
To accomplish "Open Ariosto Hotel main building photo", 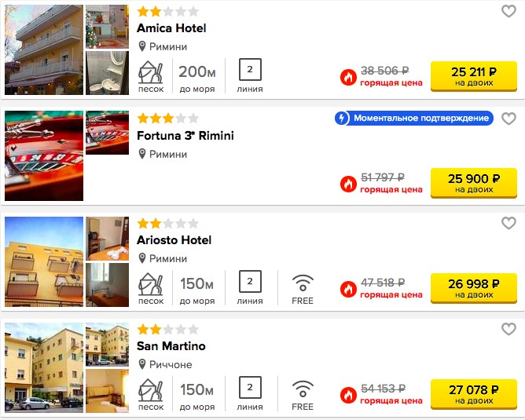I will coord(44,261).
